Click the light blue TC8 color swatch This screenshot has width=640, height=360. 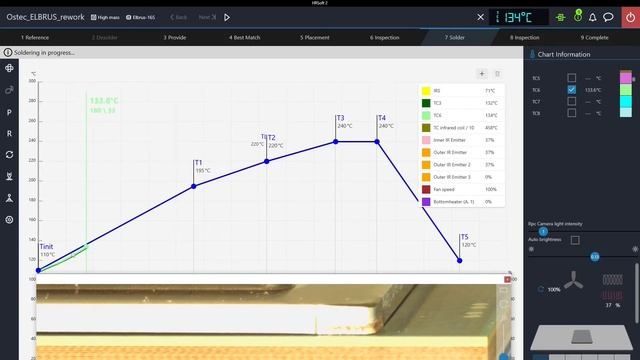pyautogui.click(x=626, y=113)
